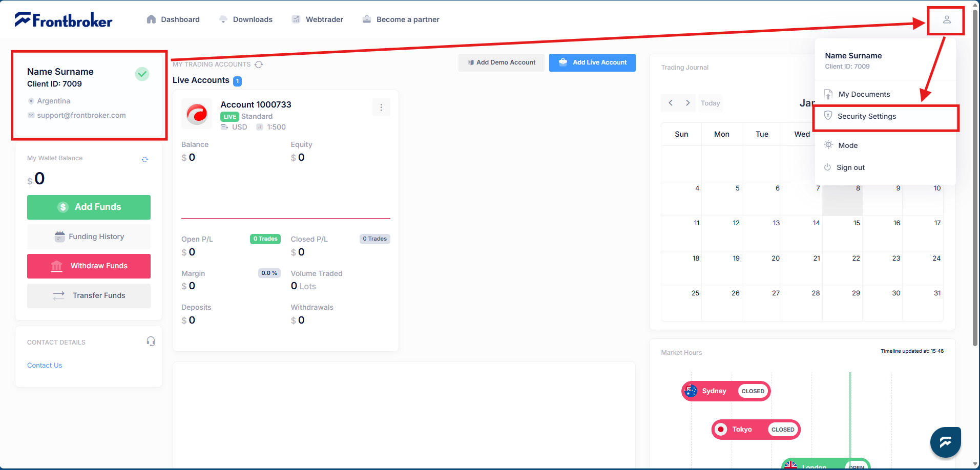Select My Documents in the profile menu

point(864,94)
